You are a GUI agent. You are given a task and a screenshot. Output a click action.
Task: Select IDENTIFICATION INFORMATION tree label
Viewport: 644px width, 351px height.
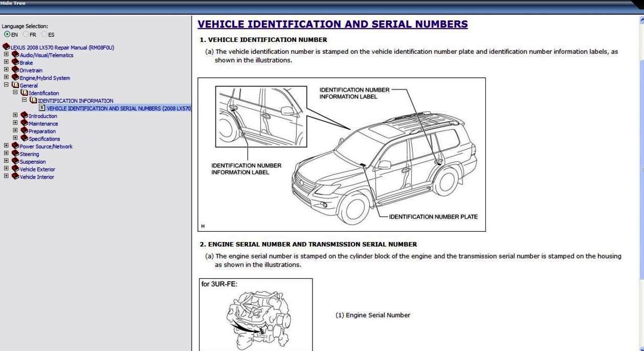coord(76,101)
